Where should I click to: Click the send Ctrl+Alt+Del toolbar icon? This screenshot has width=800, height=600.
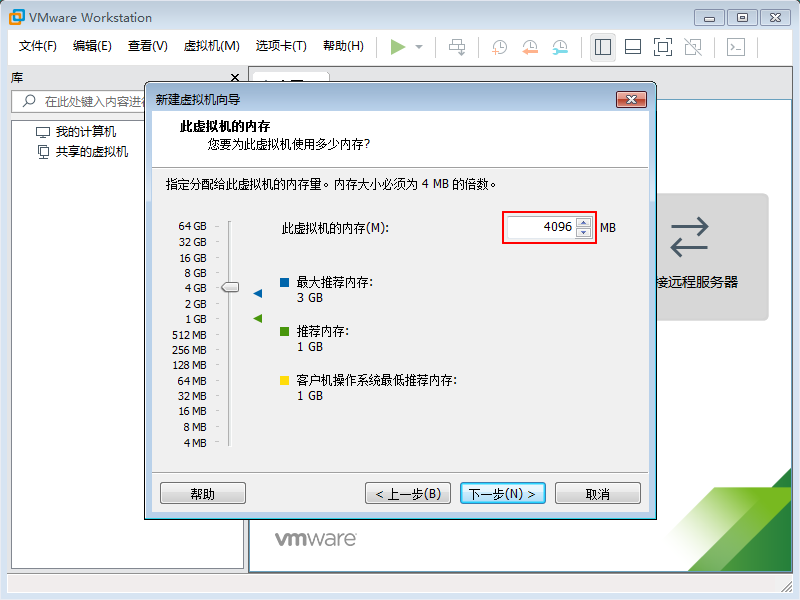point(457,47)
